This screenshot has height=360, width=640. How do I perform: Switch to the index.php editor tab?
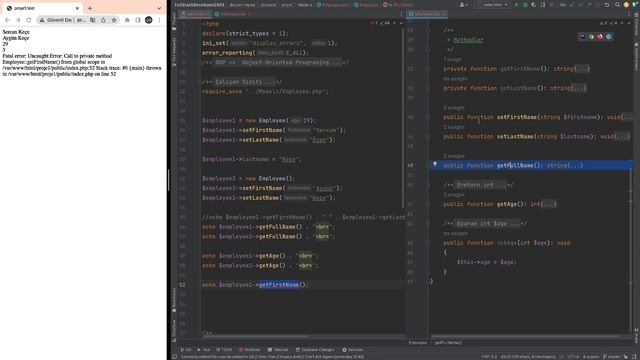point(194,14)
